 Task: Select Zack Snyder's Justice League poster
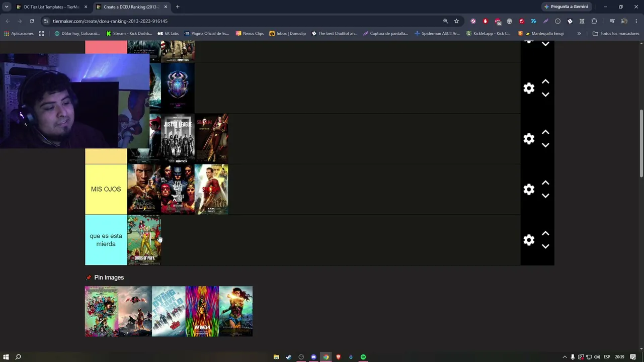click(x=178, y=139)
